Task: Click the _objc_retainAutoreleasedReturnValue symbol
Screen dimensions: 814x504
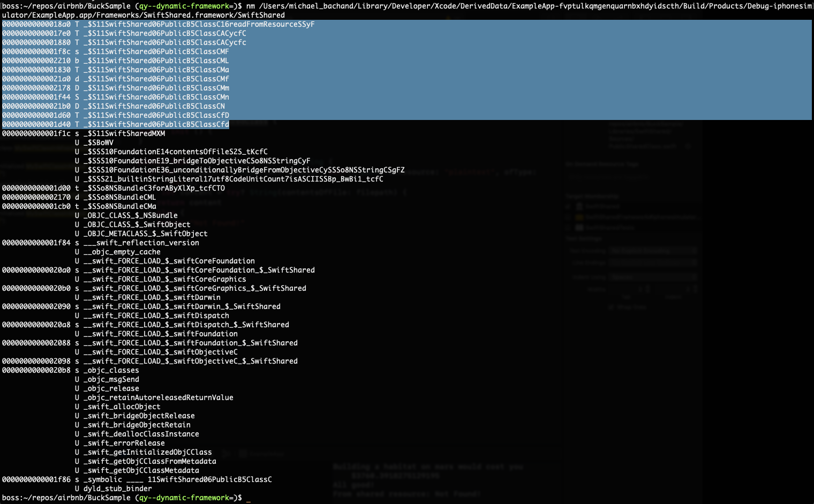Action: (159, 397)
